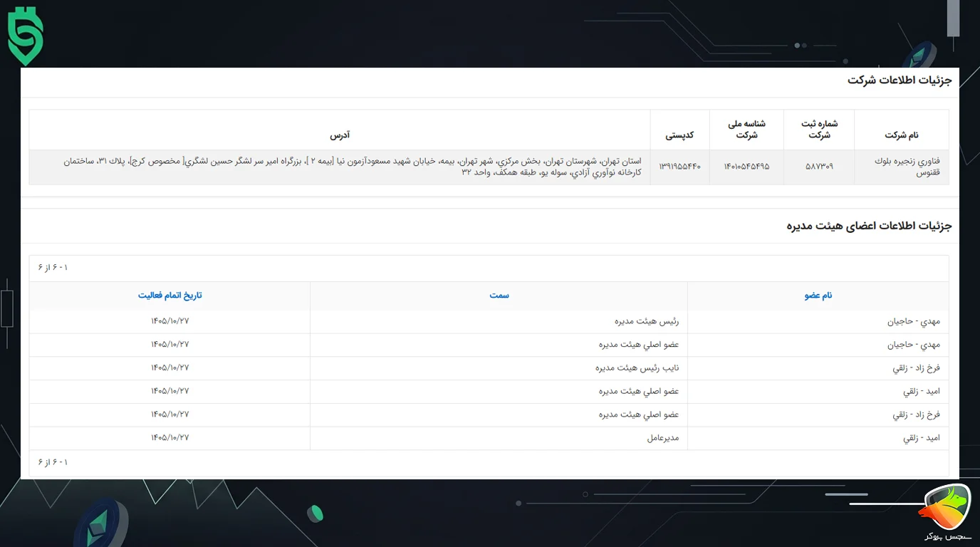Viewport: 980px width, 547px height.
Task: Sort by 'تاریخ اتمام فعالیت' column header
Action: pyautogui.click(x=170, y=296)
